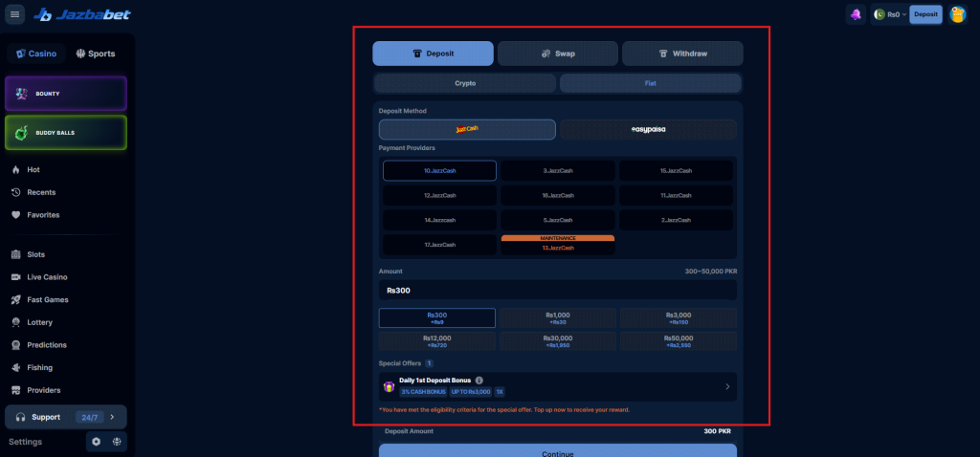The height and width of the screenshot is (457, 980).
Task: Click the info icon beside Daily 1st Deposit Bonus
Action: (479, 381)
